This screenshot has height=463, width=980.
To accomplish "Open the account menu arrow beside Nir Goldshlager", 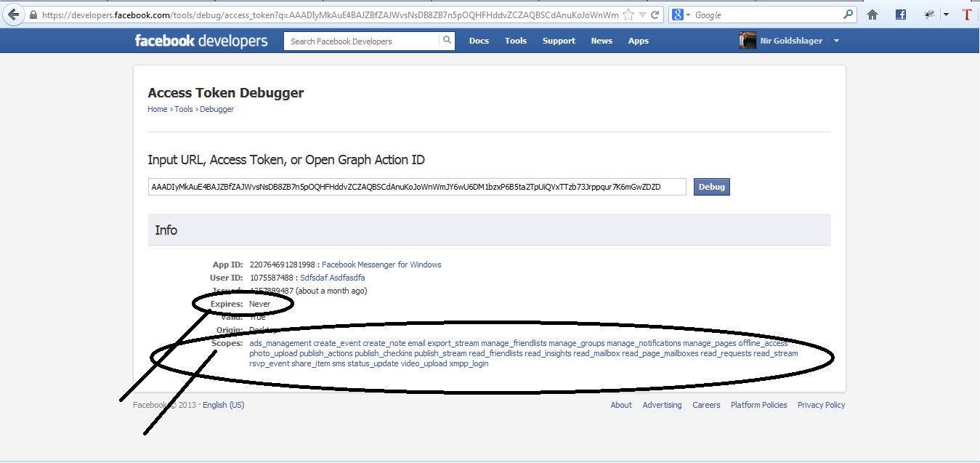I will [836, 41].
